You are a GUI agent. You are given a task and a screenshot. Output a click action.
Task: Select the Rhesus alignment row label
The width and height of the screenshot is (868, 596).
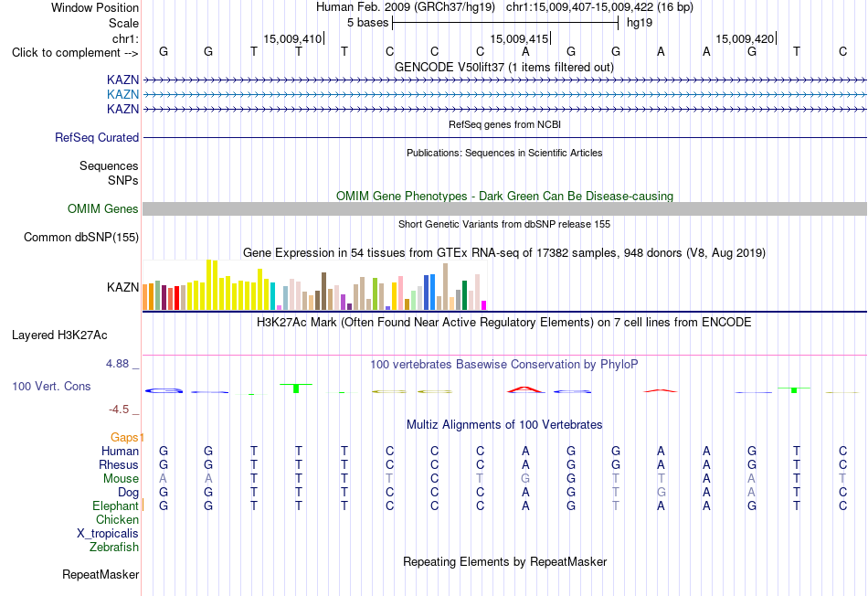(119, 464)
